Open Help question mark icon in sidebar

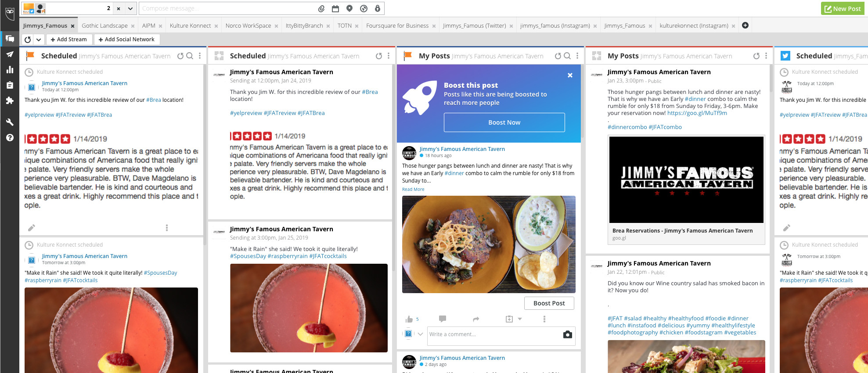10,138
